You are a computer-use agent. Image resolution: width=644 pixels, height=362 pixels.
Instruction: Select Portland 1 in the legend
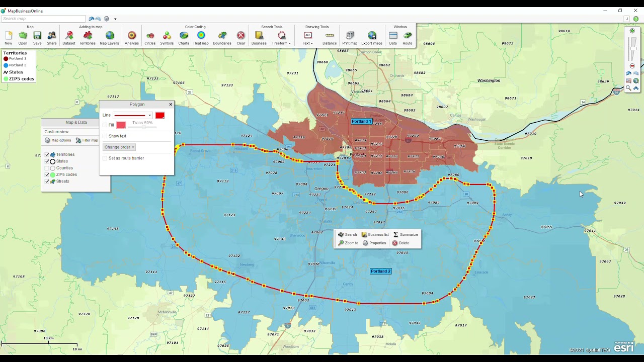[x=15, y=59]
